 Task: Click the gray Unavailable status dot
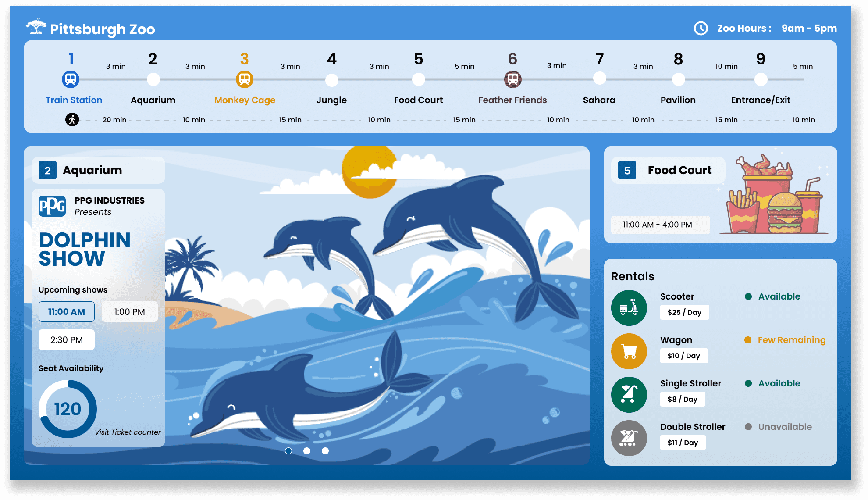[x=748, y=427]
